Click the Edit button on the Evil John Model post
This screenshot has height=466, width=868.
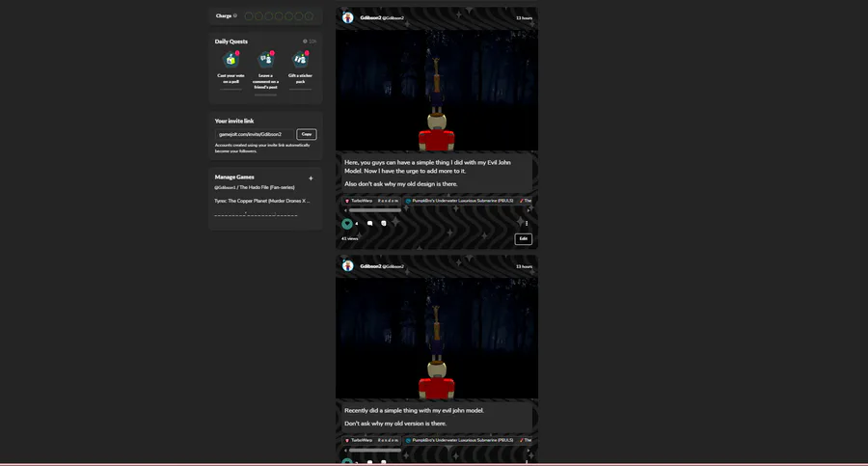coord(523,239)
